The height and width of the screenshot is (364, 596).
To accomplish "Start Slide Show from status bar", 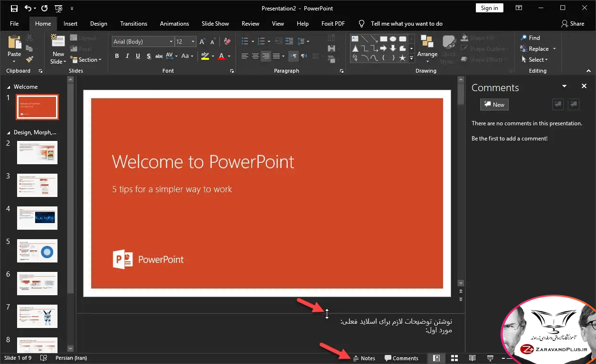I will pos(490,358).
